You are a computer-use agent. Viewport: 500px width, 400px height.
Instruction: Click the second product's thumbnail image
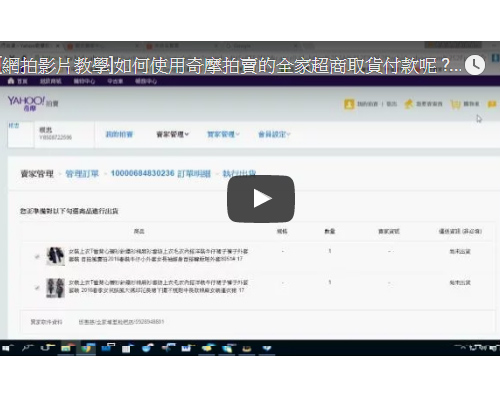pyautogui.click(x=55, y=288)
